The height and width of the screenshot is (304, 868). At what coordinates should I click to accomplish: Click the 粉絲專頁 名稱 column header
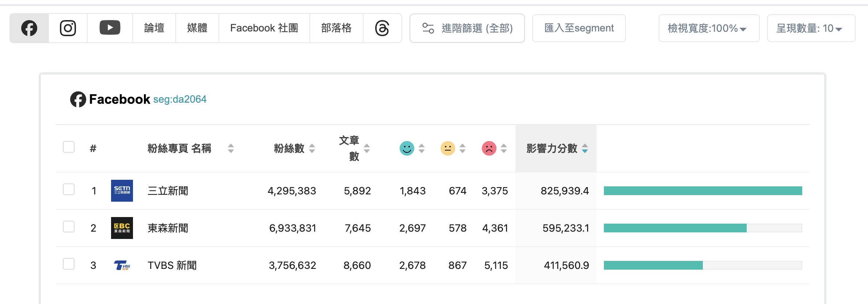pyautogui.click(x=179, y=148)
